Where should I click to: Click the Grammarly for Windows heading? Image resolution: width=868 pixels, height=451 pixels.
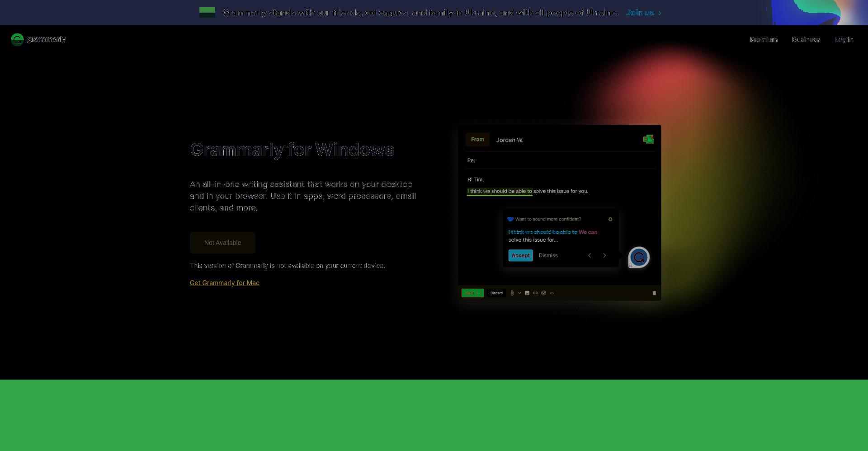292,150
